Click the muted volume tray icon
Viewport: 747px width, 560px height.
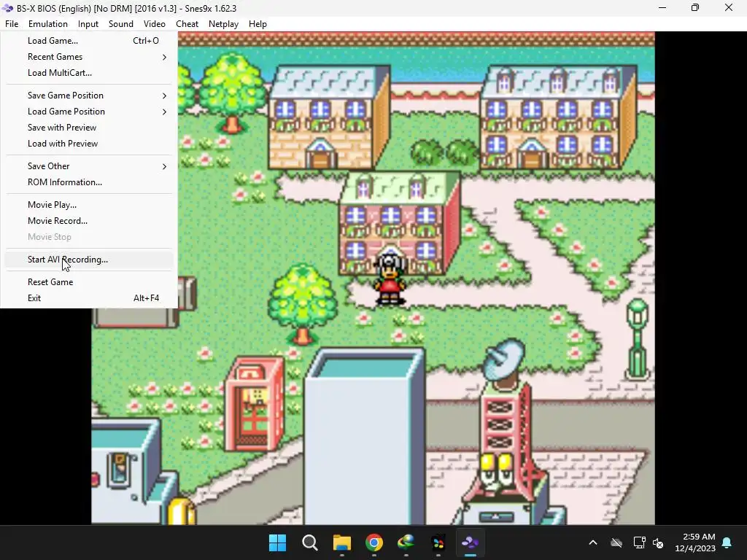[659, 542]
